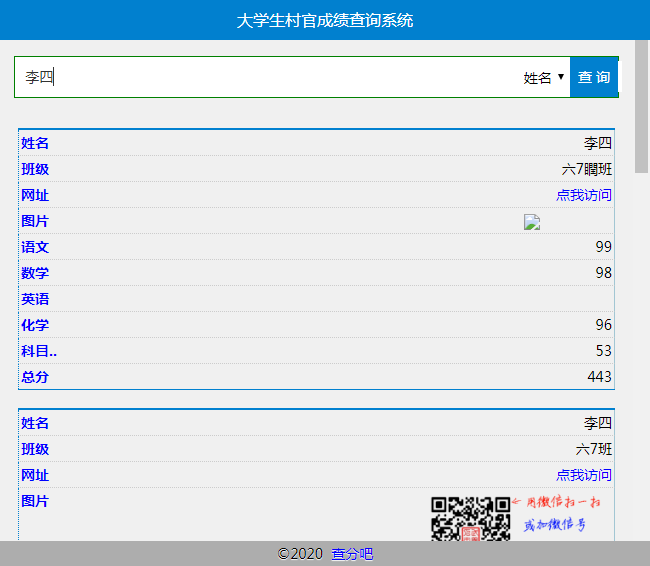Click the search box containing 李四

tap(265, 77)
